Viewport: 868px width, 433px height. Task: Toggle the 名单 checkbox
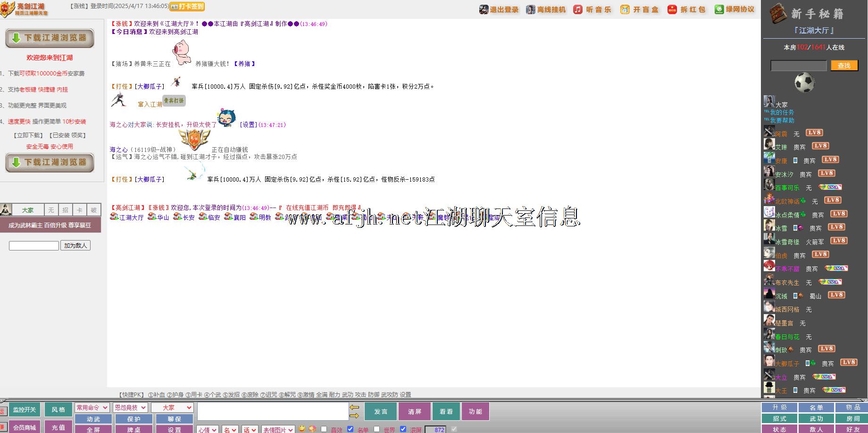[x=351, y=429]
